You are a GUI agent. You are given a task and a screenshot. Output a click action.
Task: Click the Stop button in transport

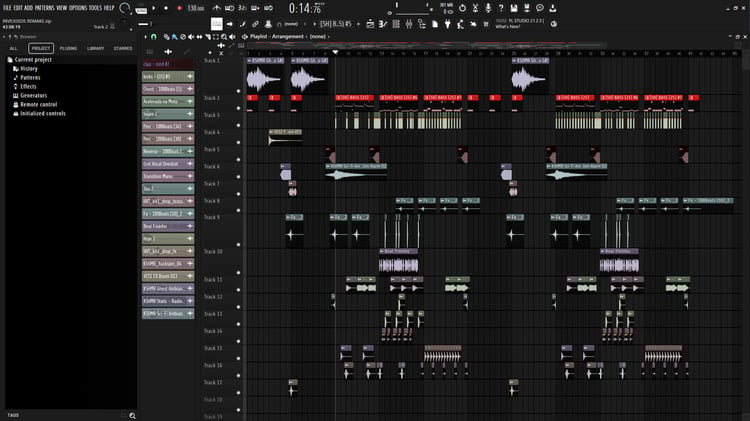click(x=166, y=8)
